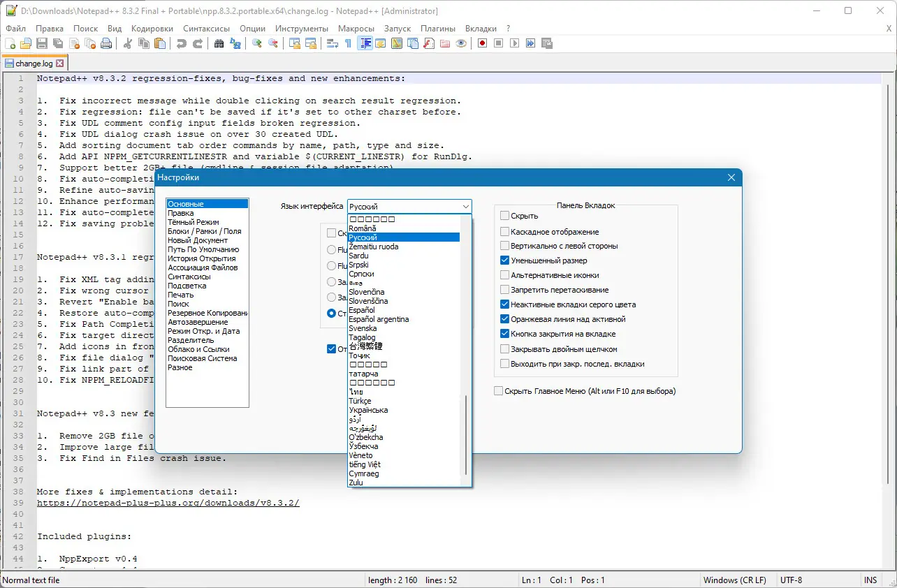Click the New file toolbar icon

(x=10, y=43)
